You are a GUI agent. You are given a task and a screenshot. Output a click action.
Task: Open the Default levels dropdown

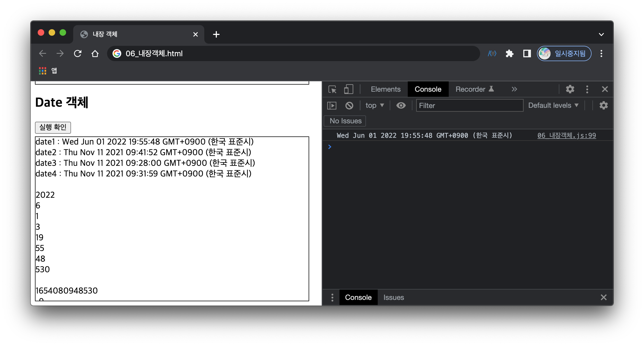click(553, 105)
